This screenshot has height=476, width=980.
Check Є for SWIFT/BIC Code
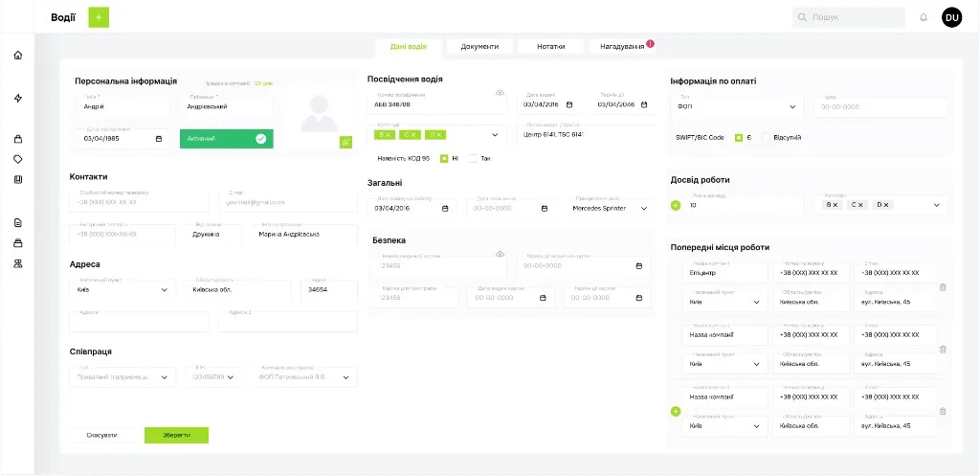pos(739,138)
